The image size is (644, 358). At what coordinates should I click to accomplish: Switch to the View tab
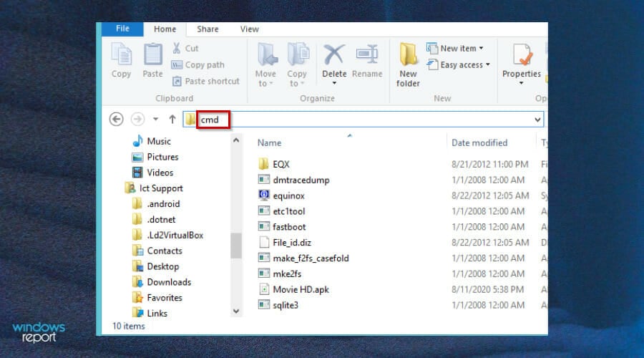249,29
